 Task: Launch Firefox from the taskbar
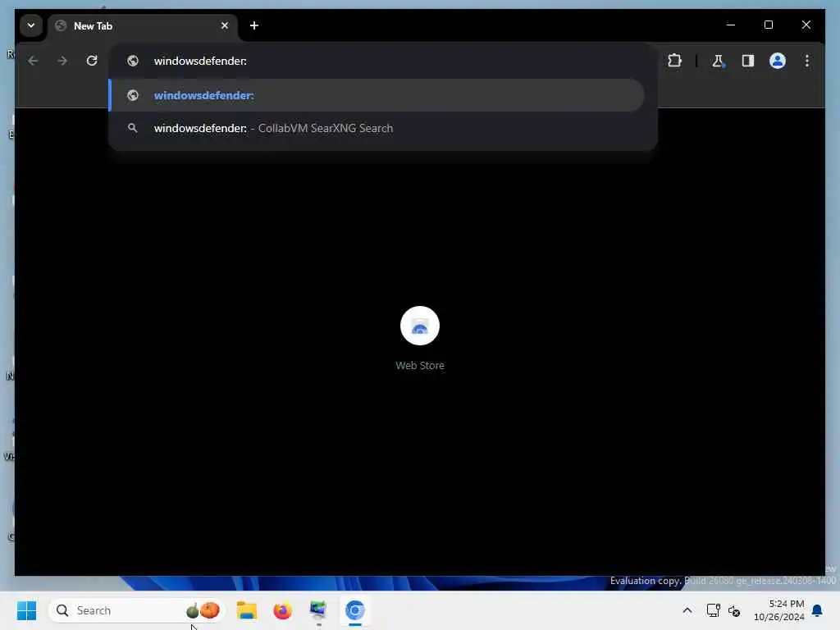[282, 610]
